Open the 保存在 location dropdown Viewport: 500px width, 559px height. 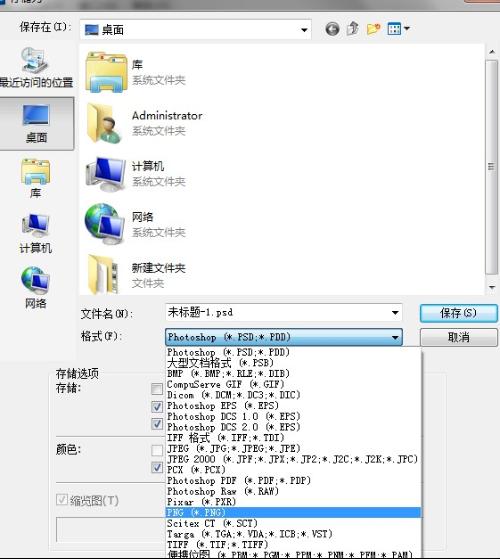click(304, 30)
